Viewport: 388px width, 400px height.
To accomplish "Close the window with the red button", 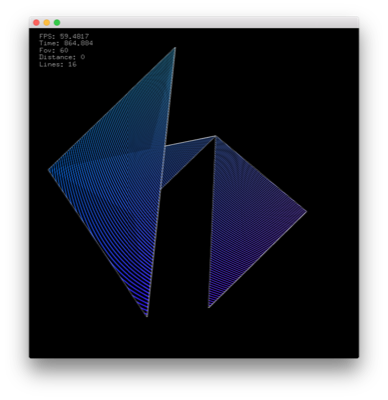I will pyautogui.click(x=36, y=23).
